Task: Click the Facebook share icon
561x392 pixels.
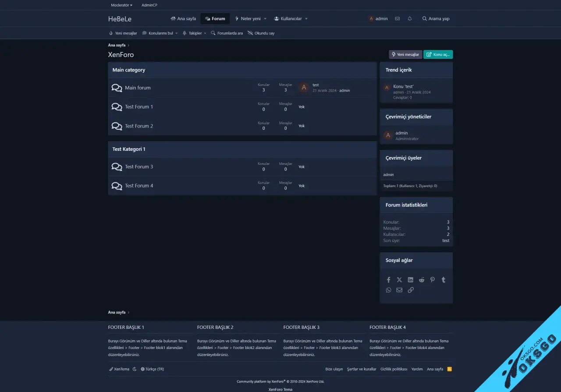Action: 388,280
